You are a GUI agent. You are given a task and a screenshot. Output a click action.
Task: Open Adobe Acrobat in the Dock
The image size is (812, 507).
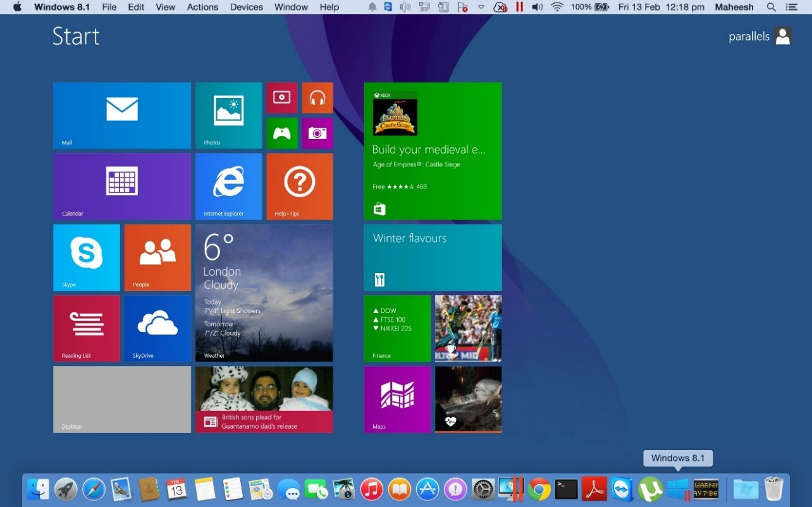pyautogui.click(x=594, y=489)
